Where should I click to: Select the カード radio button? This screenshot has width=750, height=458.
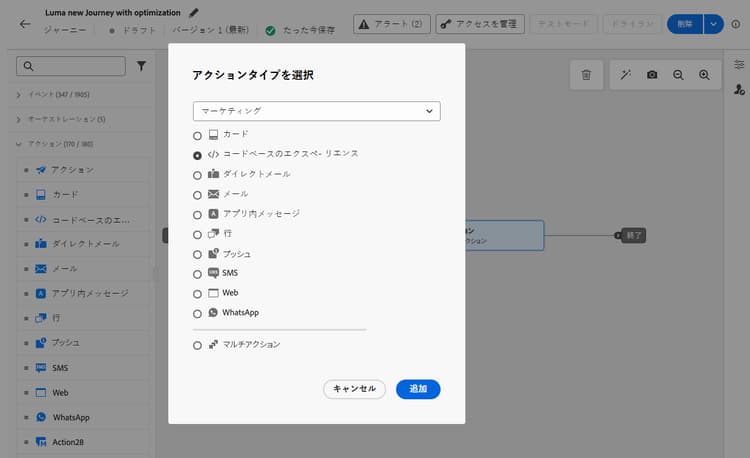[x=197, y=136]
